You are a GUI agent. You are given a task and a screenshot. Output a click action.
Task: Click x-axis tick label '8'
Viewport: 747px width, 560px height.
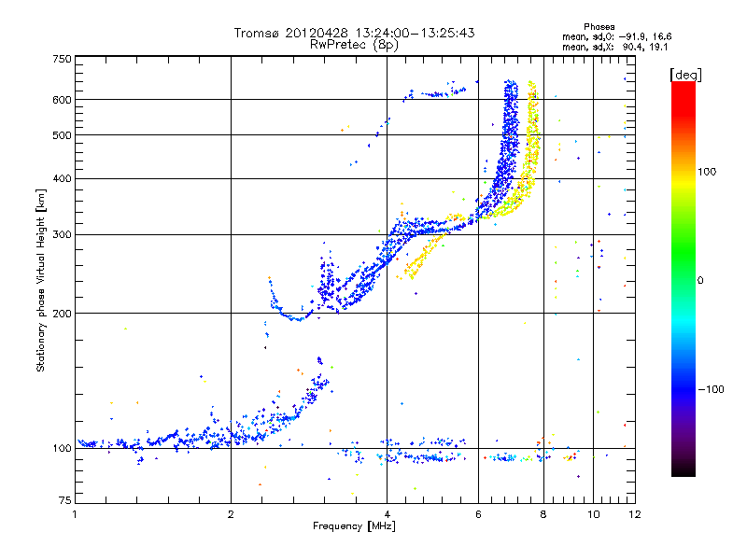click(x=543, y=514)
